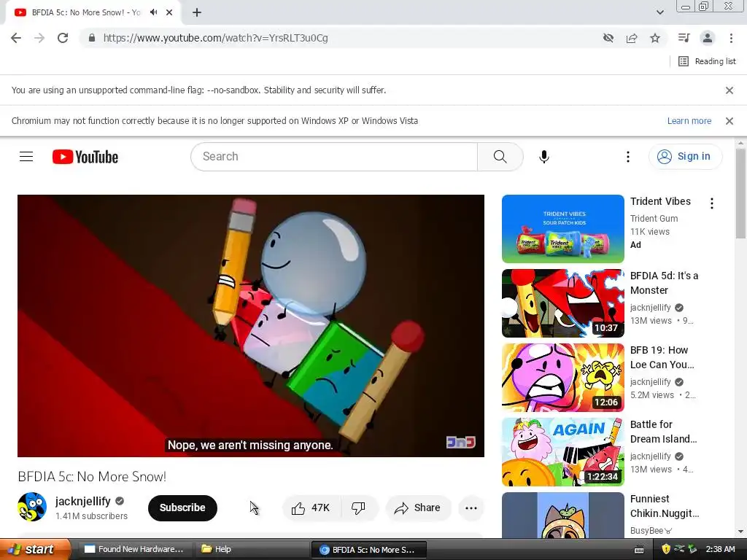Open the media control icon in toolbar
The height and width of the screenshot is (560, 747).
[x=684, y=38]
